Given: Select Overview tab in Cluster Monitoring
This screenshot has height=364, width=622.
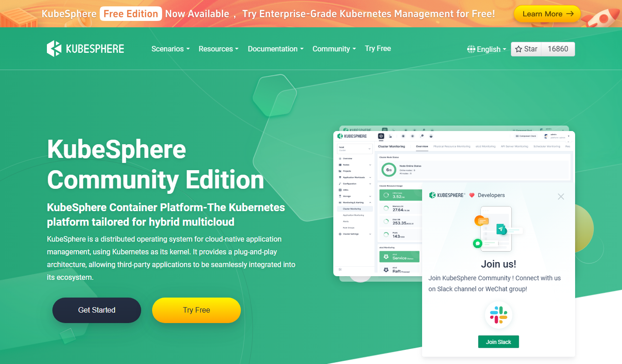Looking at the screenshot, I should pos(422,147).
